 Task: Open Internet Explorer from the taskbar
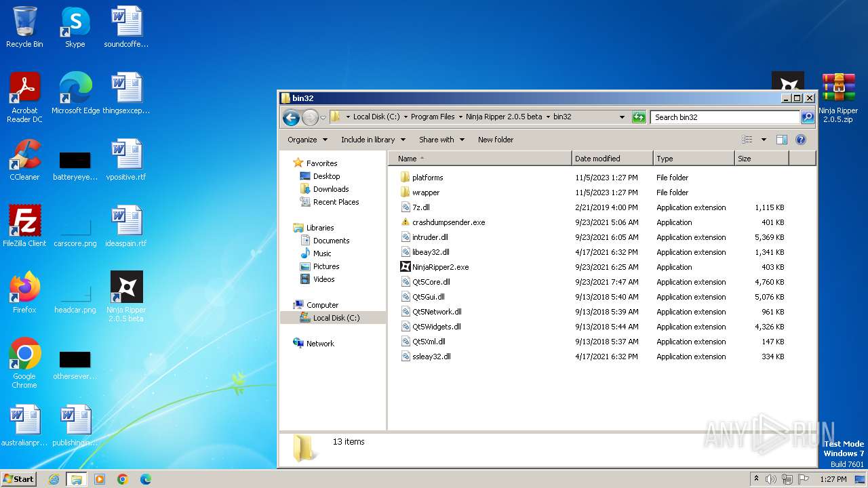[54, 479]
